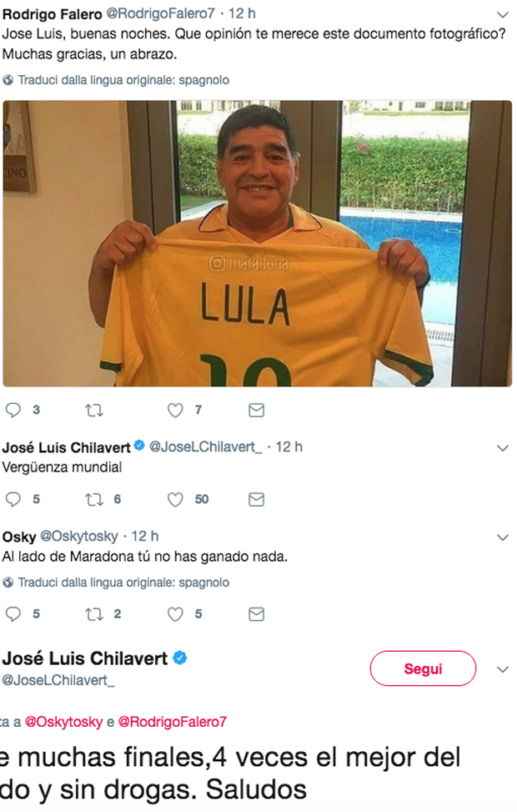Open options chevron on Osky's tweet
The height and width of the screenshot is (812, 517).
click(x=503, y=537)
